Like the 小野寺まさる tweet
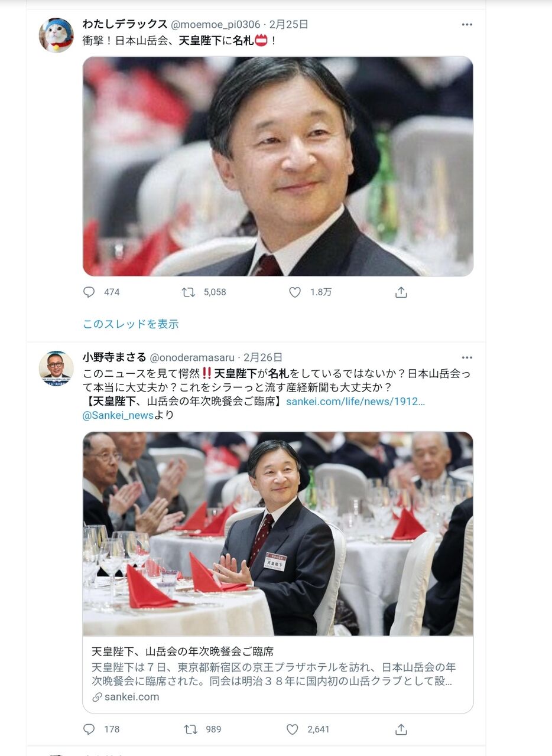Viewport: 552px width, 756px height. (x=293, y=729)
